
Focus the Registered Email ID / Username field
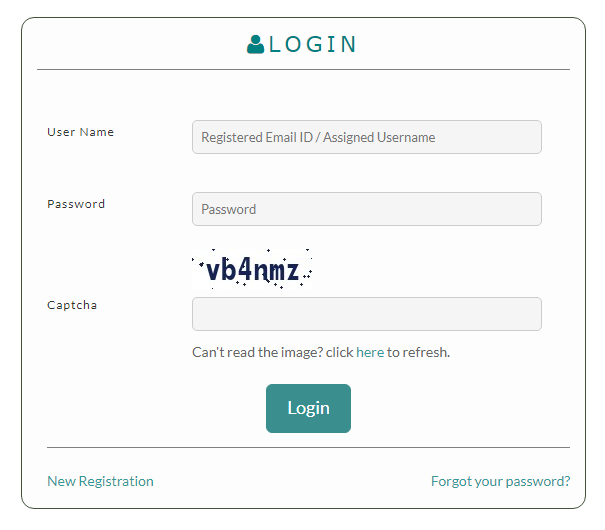click(366, 137)
